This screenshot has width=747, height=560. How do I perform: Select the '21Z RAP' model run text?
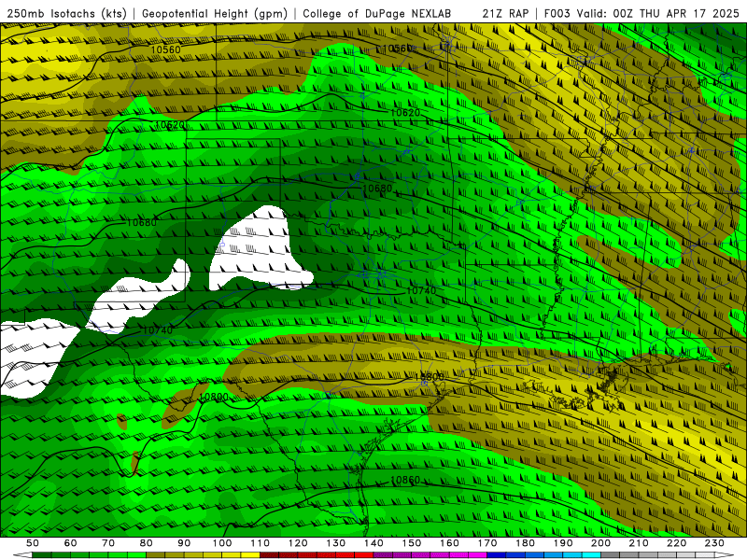pos(505,13)
